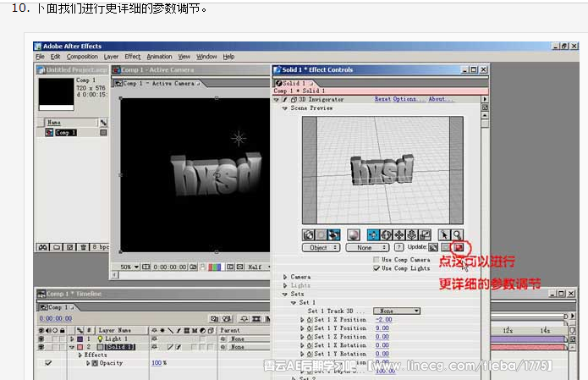Click the new composition icon in Project panel

point(70,247)
